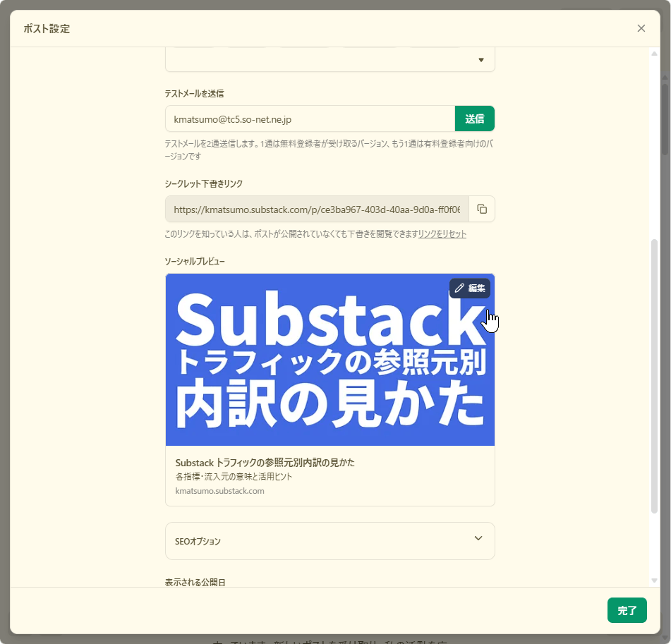Click the 'ポスト設定' dialog title
Screen dimensions: 671x644
[47, 29]
